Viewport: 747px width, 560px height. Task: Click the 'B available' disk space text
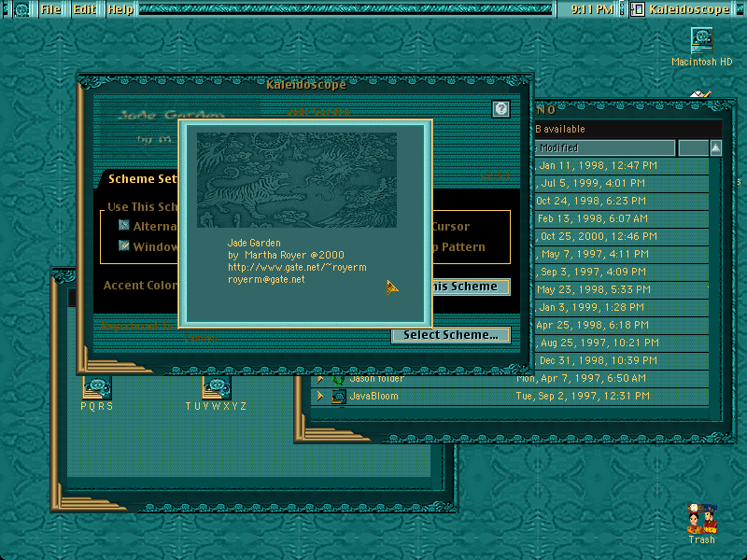tap(559, 129)
